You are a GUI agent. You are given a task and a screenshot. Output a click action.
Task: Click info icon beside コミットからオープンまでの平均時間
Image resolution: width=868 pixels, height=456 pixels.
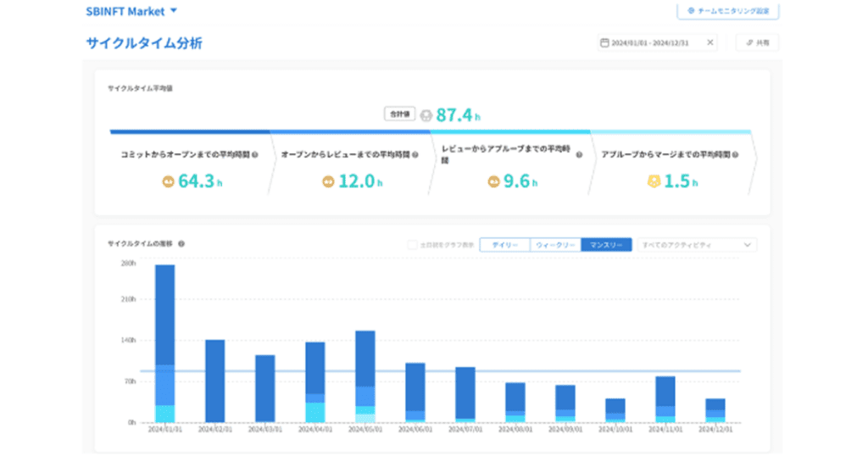click(255, 155)
